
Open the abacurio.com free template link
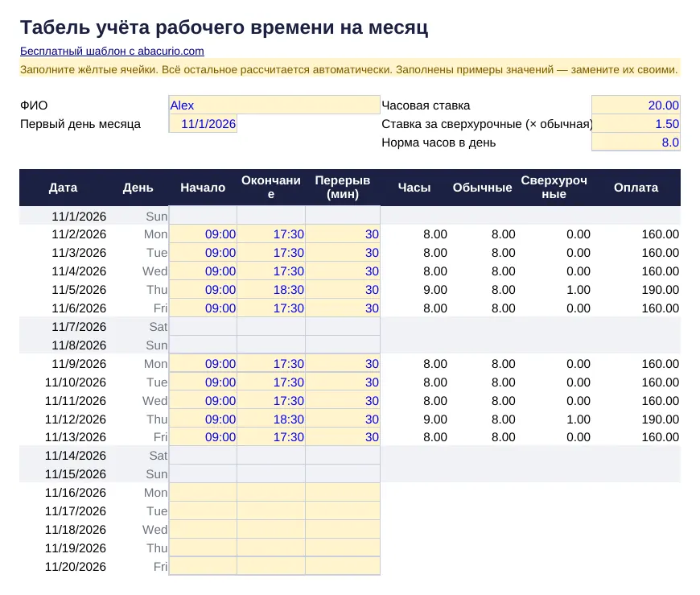tap(112, 51)
